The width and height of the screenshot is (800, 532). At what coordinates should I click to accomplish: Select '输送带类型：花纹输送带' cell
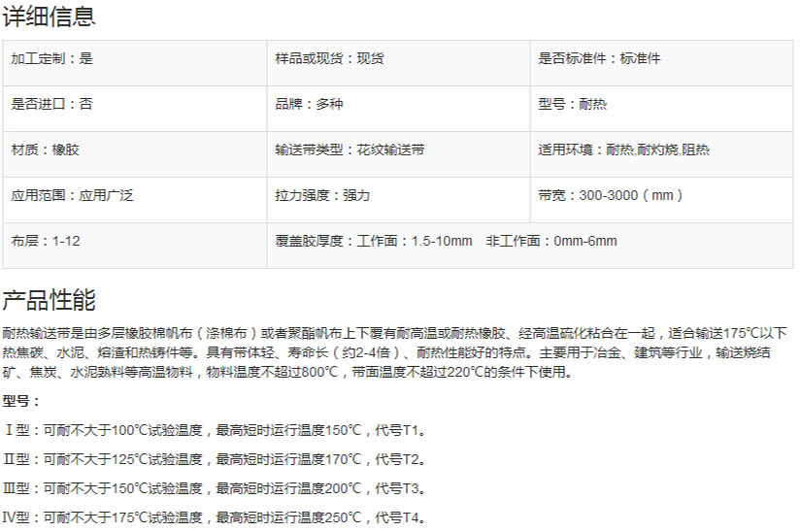[x=398, y=154]
